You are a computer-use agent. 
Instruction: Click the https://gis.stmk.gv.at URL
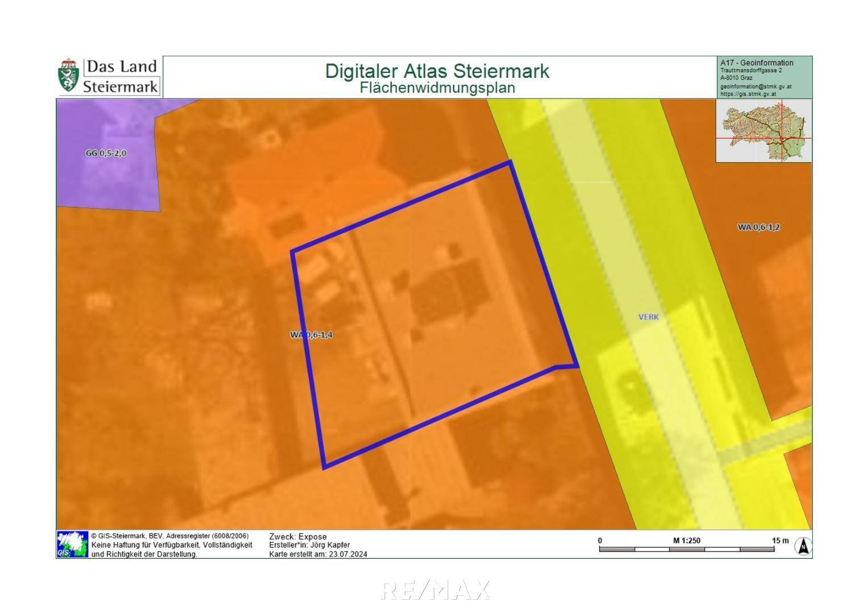pos(748,94)
